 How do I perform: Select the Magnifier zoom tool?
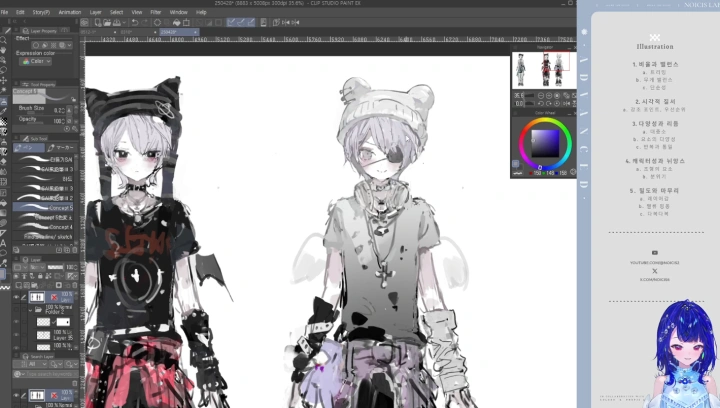coord(4,40)
